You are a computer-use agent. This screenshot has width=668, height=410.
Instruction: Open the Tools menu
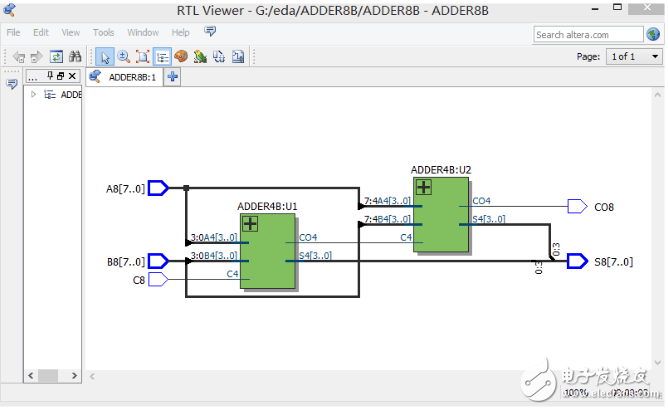(104, 33)
